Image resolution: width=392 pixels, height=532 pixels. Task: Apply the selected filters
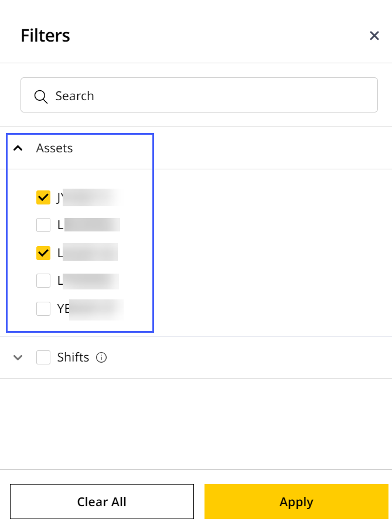click(x=296, y=502)
